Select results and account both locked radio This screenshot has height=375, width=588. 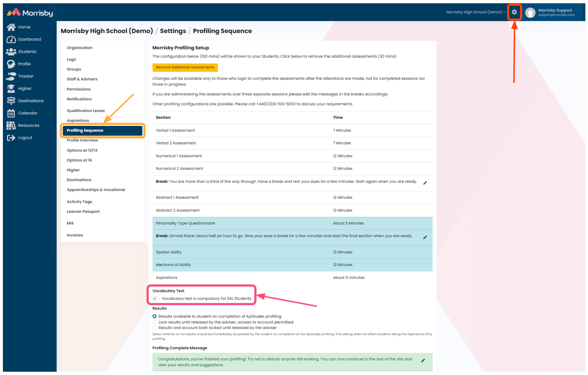click(x=154, y=328)
